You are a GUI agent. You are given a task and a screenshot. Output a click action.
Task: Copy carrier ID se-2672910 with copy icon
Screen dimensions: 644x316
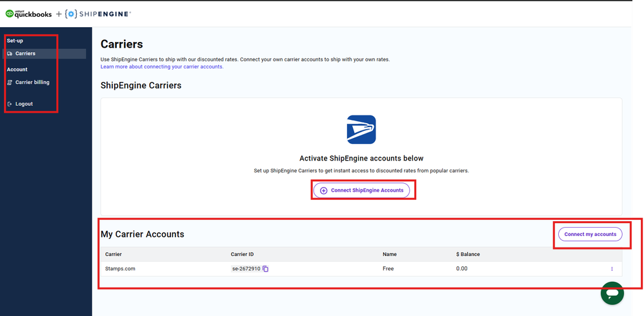pyautogui.click(x=265, y=269)
